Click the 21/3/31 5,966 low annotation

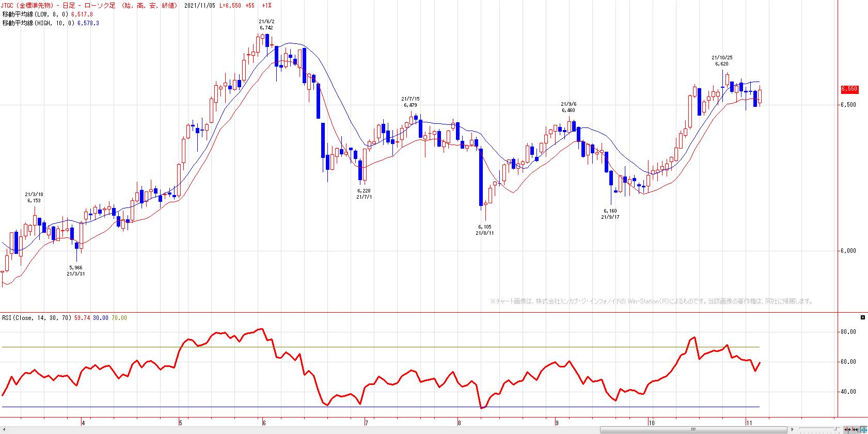tap(75, 270)
